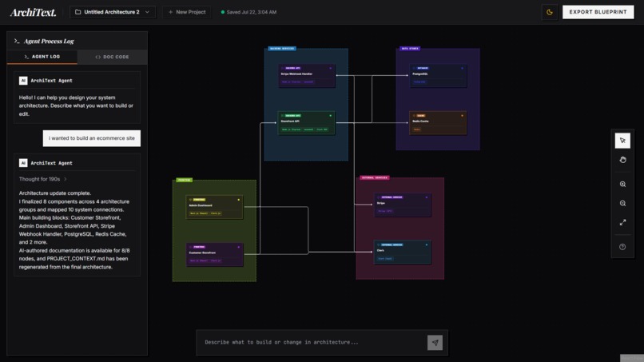This screenshot has width=644, height=362.
Task: Click the Data Stores group label
Action: coord(410,49)
